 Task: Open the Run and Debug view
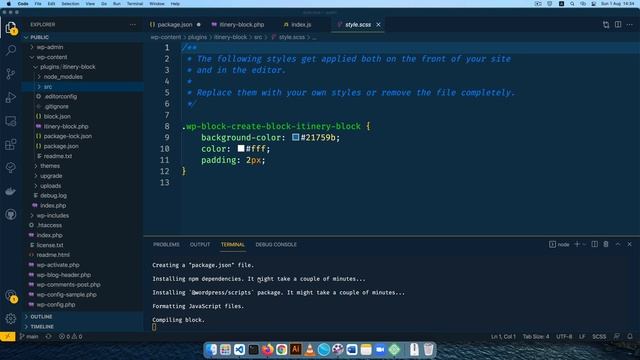[x=11, y=97]
